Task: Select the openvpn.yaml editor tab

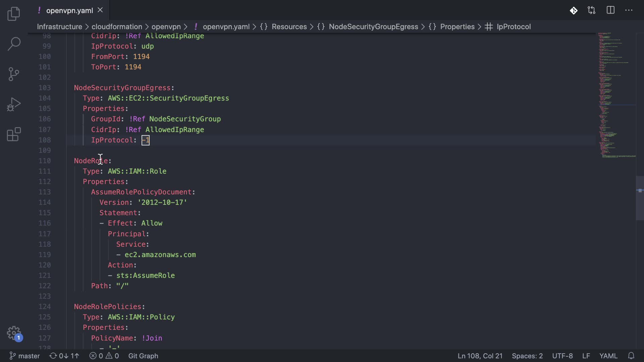Action: (69, 10)
